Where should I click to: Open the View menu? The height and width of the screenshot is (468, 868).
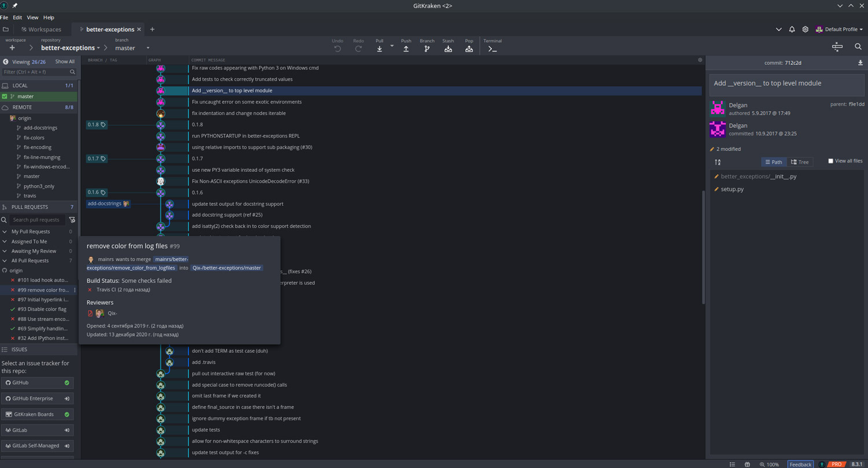pos(32,17)
